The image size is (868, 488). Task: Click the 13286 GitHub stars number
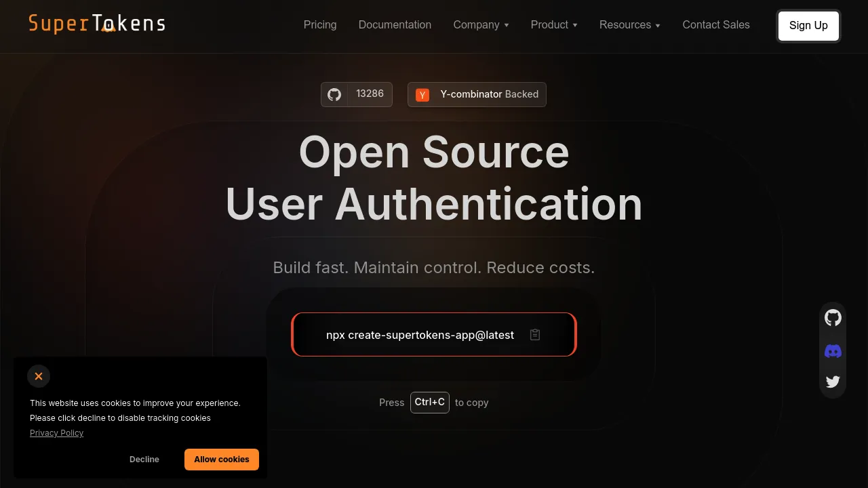pyautogui.click(x=370, y=94)
